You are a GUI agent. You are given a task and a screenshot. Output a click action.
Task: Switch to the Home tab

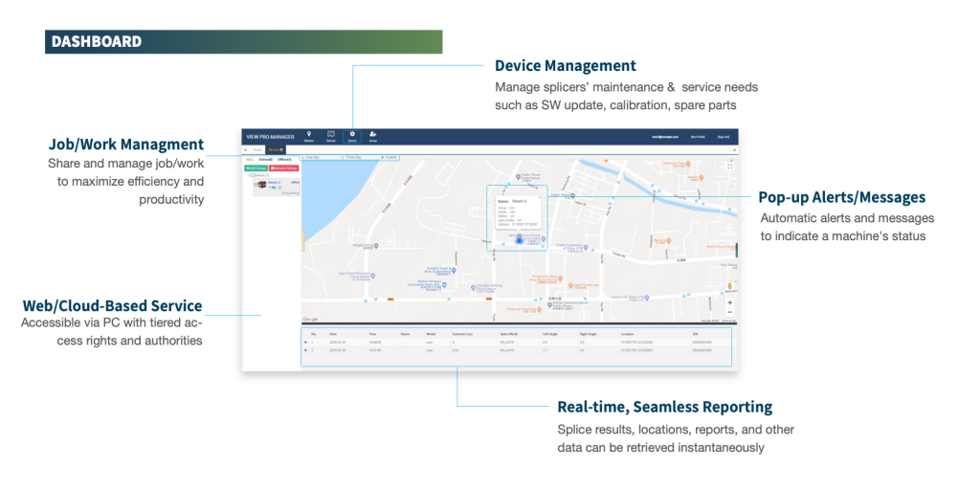click(256, 149)
